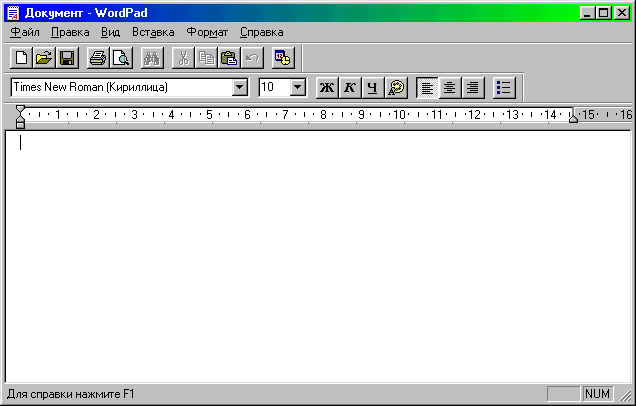Toggle bulleted list formatting
The width and height of the screenshot is (636, 406).
click(504, 87)
